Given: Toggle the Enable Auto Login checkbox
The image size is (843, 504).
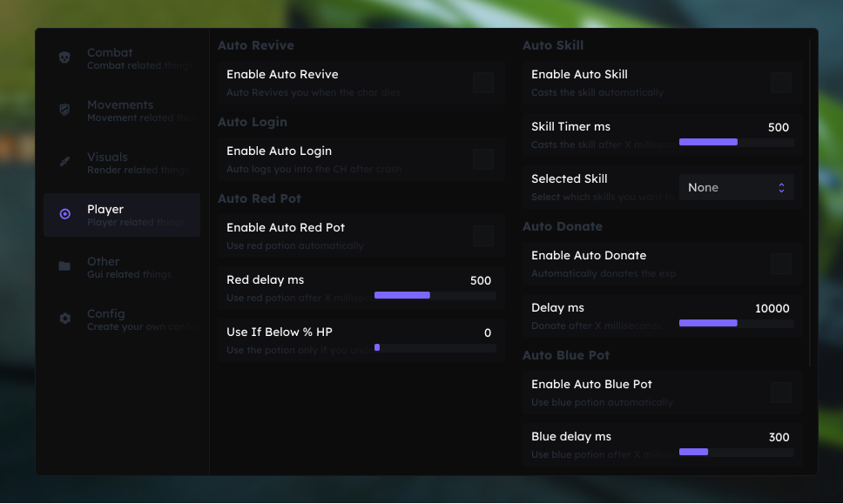Looking at the screenshot, I should coord(482,159).
